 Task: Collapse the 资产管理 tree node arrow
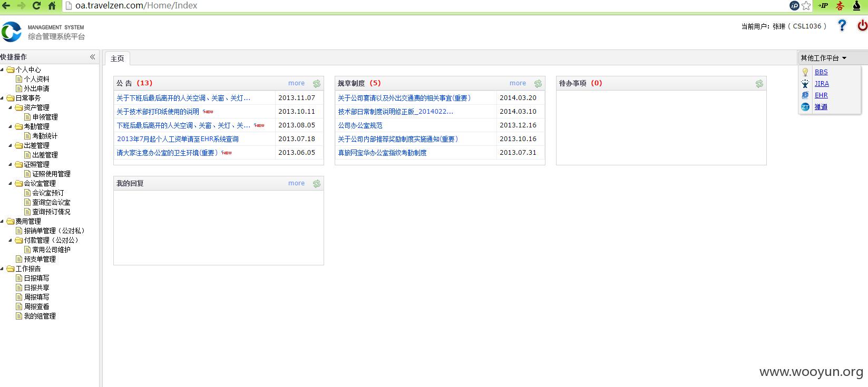point(11,107)
